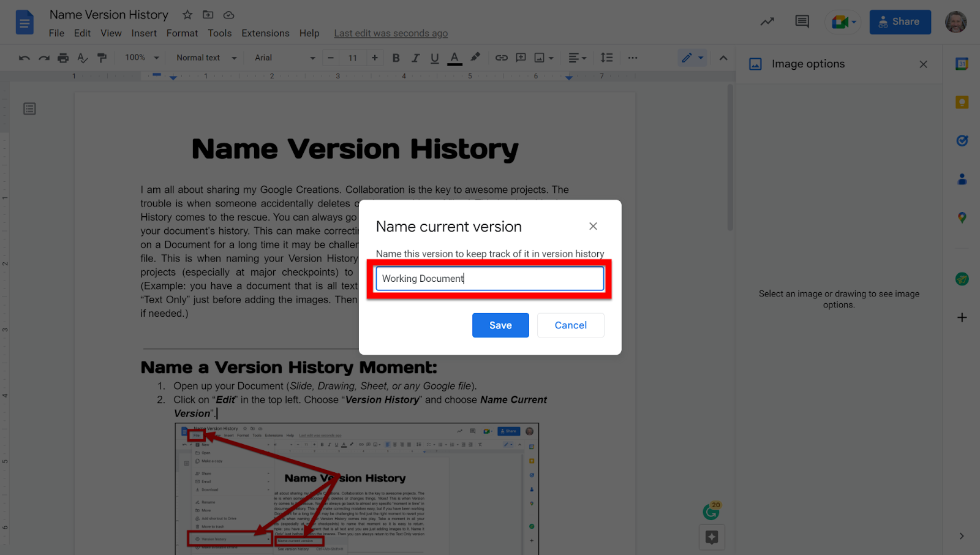Open the Normal text style dropdown
This screenshot has width=980, height=555.
pos(206,58)
